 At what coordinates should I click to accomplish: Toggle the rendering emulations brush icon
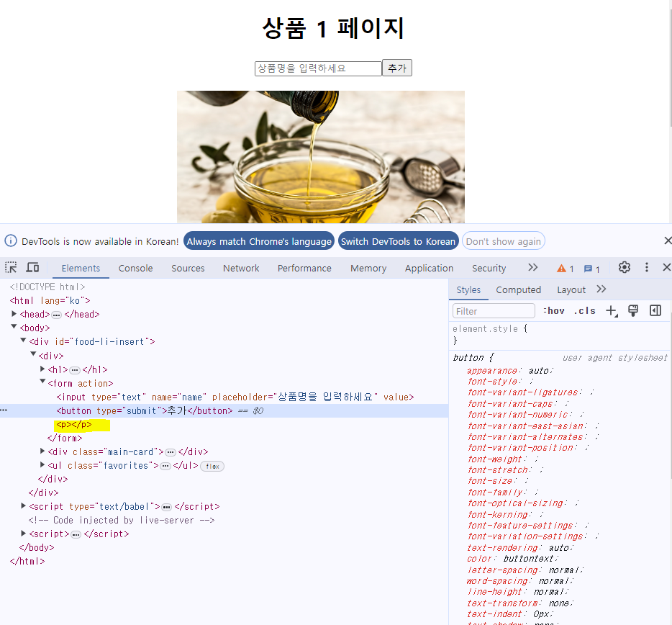click(633, 310)
